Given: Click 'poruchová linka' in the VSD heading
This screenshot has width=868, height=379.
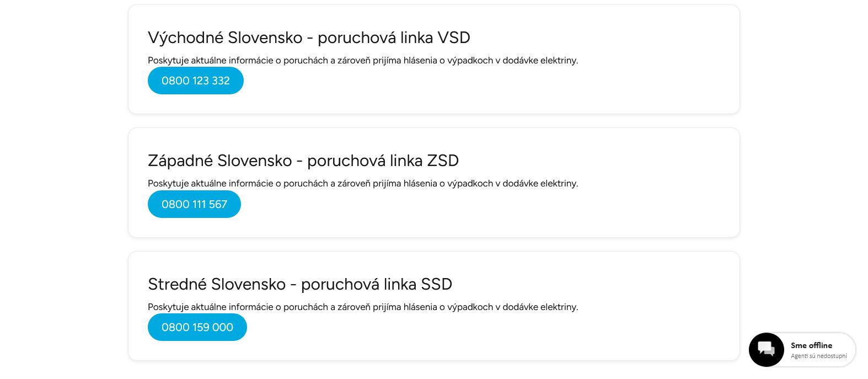Looking at the screenshot, I should pos(375,38).
